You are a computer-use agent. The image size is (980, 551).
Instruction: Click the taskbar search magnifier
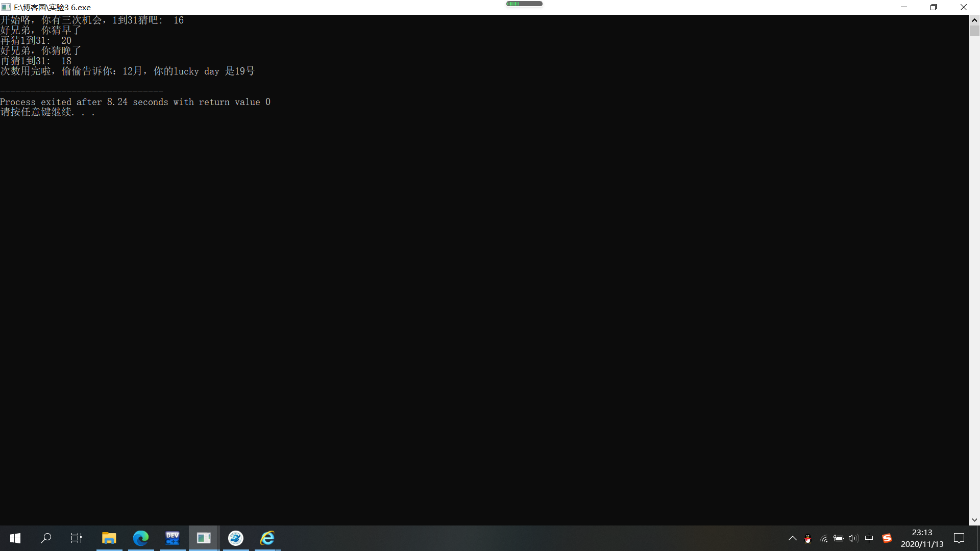click(46, 538)
